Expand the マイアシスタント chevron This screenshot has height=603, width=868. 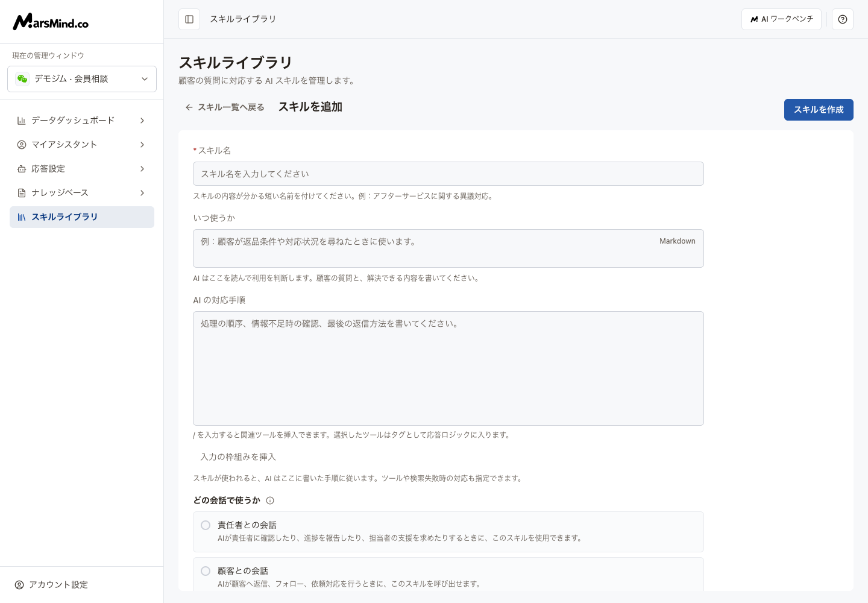pos(142,145)
